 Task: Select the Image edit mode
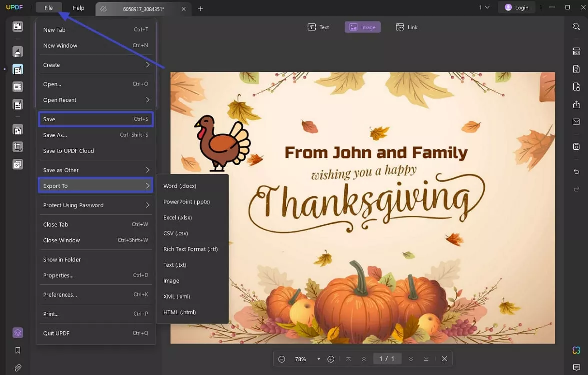362,27
